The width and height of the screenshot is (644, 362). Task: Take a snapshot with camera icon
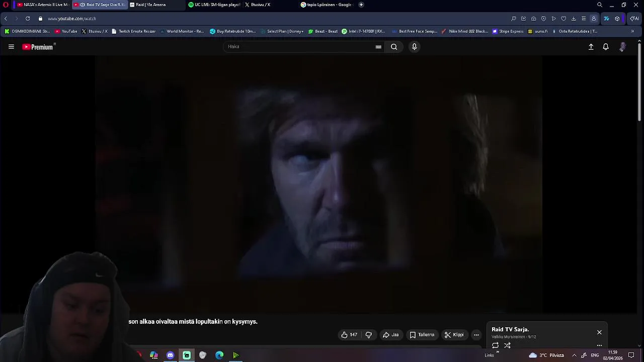[x=534, y=19]
